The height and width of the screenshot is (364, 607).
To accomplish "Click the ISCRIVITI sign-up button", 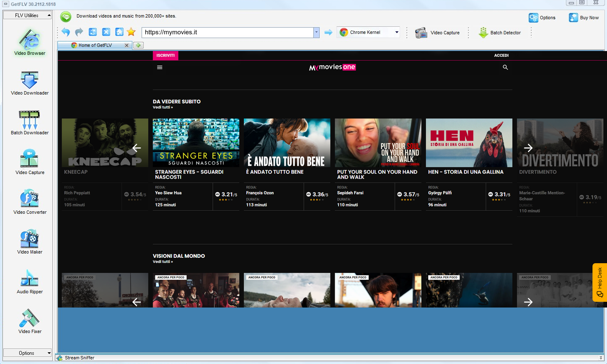I will pyautogui.click(x=165, y=55).
